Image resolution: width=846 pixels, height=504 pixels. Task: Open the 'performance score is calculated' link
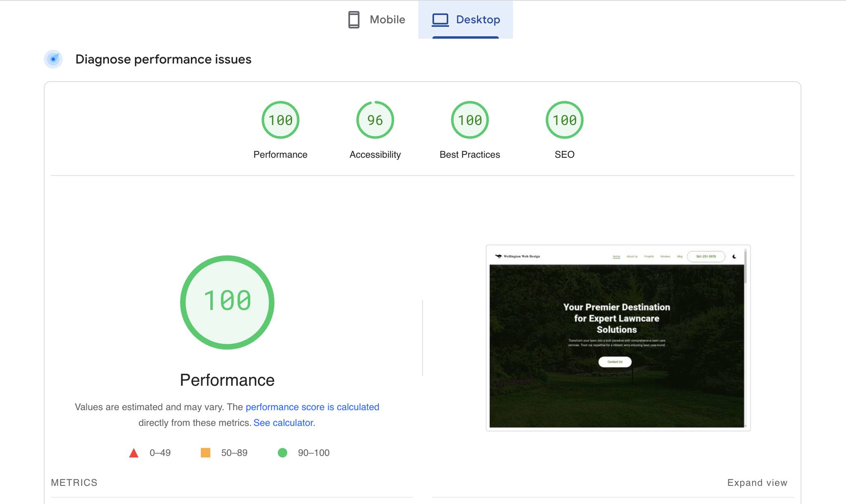[312, 407]
